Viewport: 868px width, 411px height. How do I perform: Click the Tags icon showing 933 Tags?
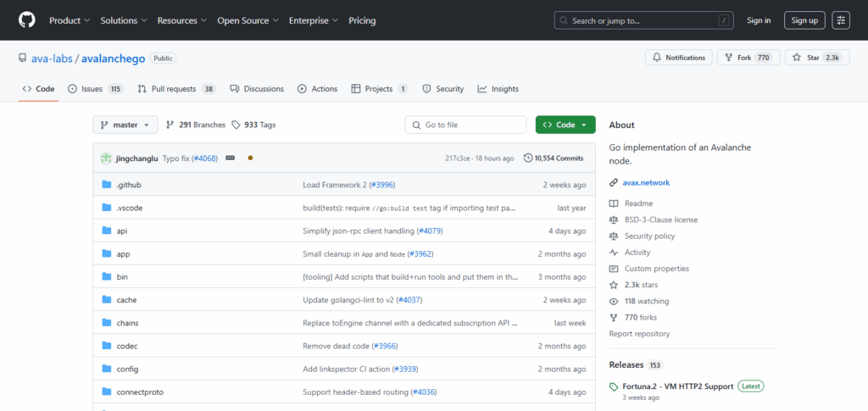pos(236,125)
